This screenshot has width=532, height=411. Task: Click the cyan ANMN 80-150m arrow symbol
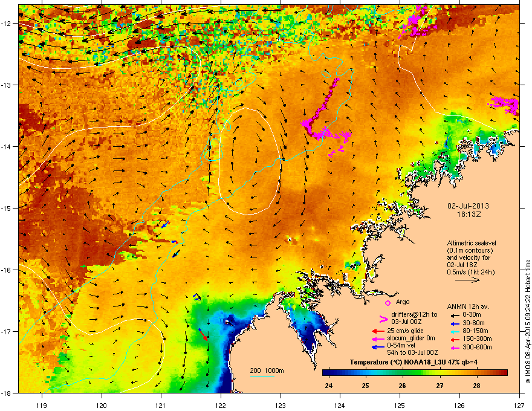click(455, 331)
